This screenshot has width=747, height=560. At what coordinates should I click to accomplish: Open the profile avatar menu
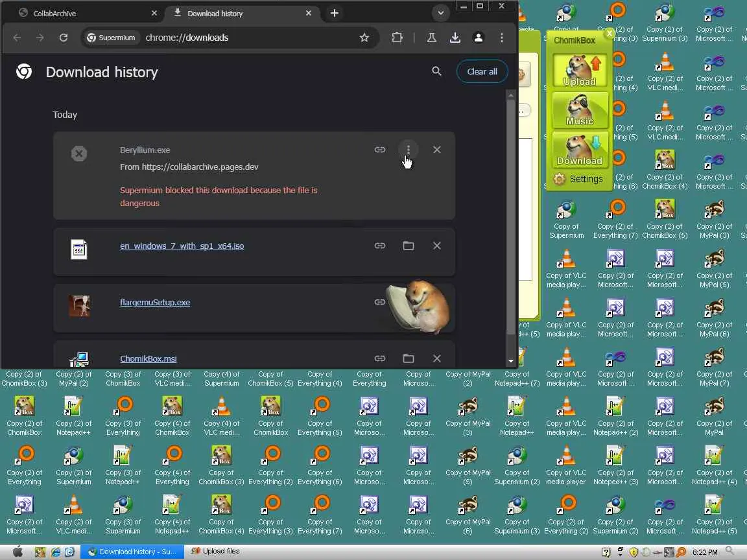coord(479,38)
